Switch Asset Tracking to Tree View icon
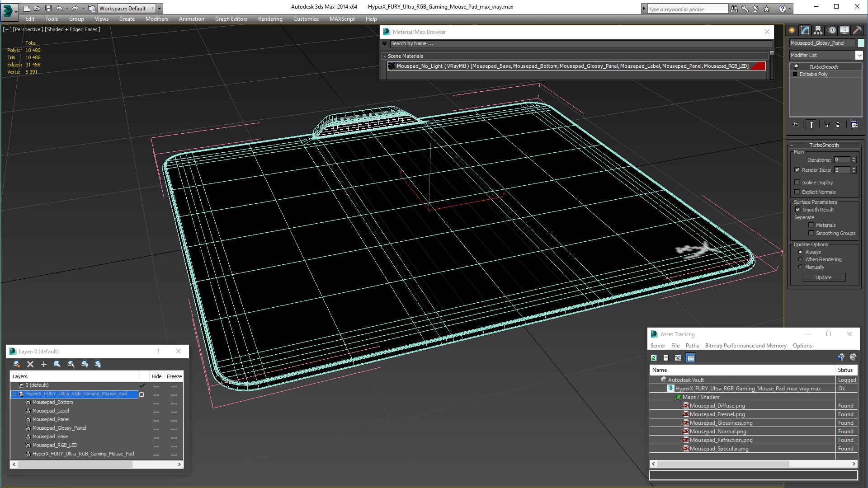The height and width of the screenshot is (488, 868). [678, 358]
